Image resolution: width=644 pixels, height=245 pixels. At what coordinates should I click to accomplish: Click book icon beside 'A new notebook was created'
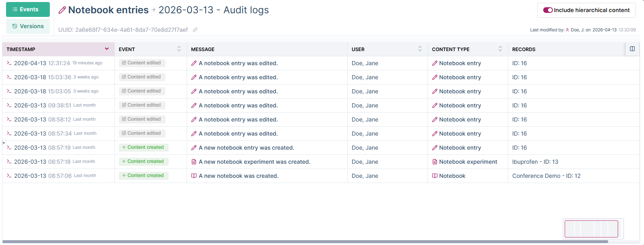(x=194, y=176)
